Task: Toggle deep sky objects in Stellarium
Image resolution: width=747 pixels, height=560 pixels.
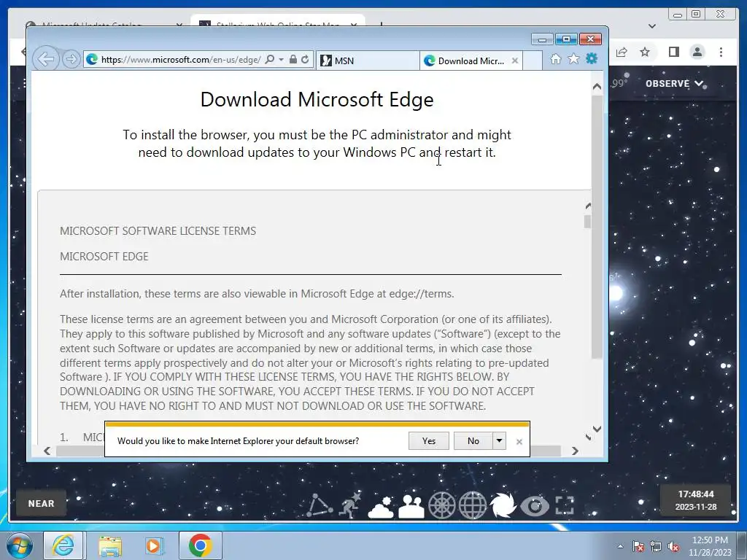Action: click(503, 505)
